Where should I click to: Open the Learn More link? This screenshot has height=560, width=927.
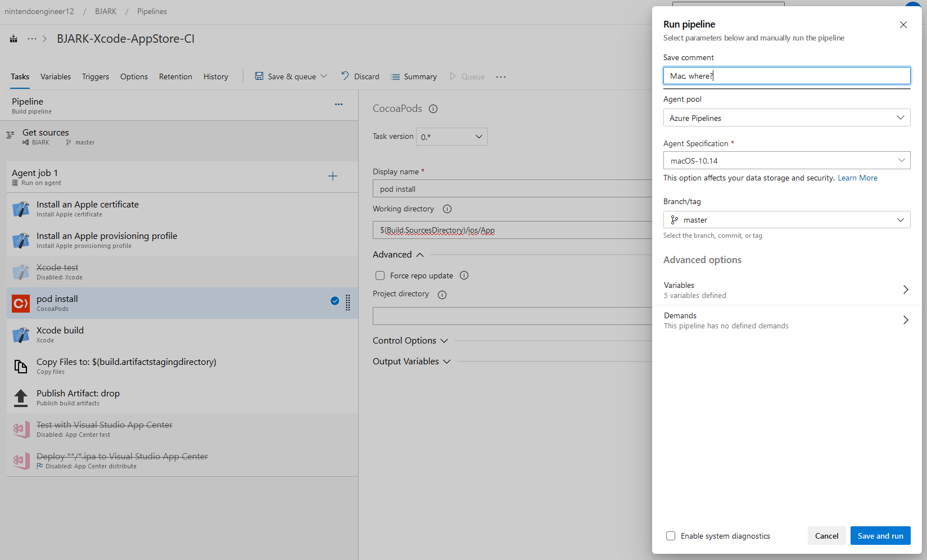click(x=857, y=178)
